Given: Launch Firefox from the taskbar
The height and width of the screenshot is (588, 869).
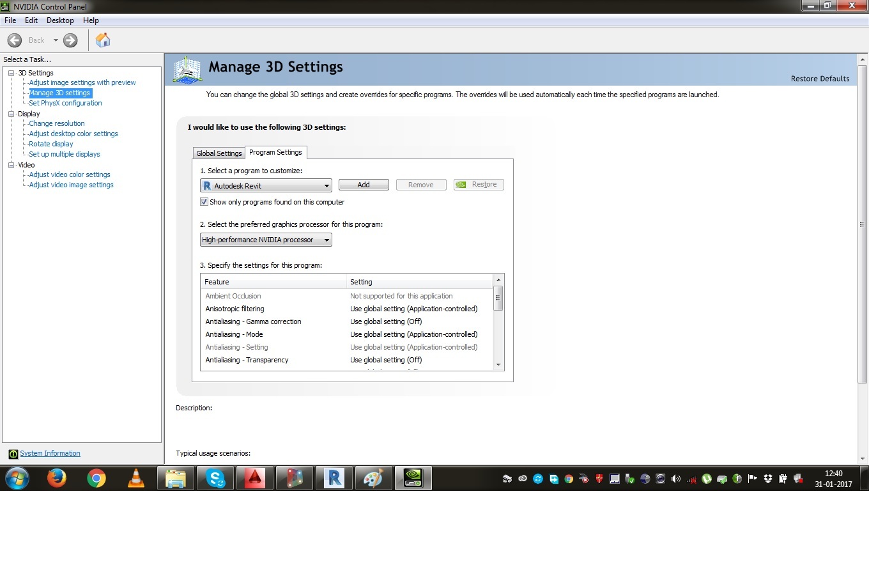Looking at the screenshot, I should coord(57,478).
